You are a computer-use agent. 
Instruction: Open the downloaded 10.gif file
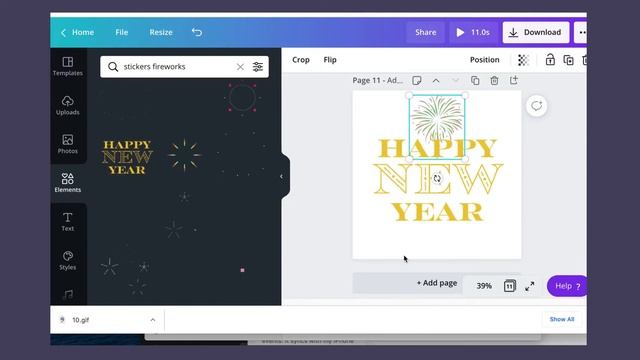(x=80, y=320)
